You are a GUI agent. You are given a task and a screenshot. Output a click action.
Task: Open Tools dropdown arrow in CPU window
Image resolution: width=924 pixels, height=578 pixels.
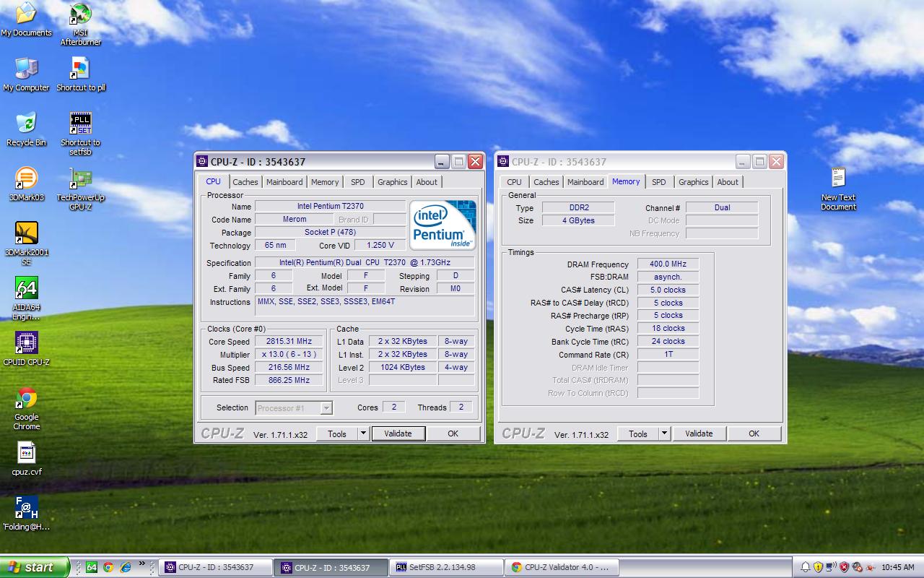coord(363,433)
